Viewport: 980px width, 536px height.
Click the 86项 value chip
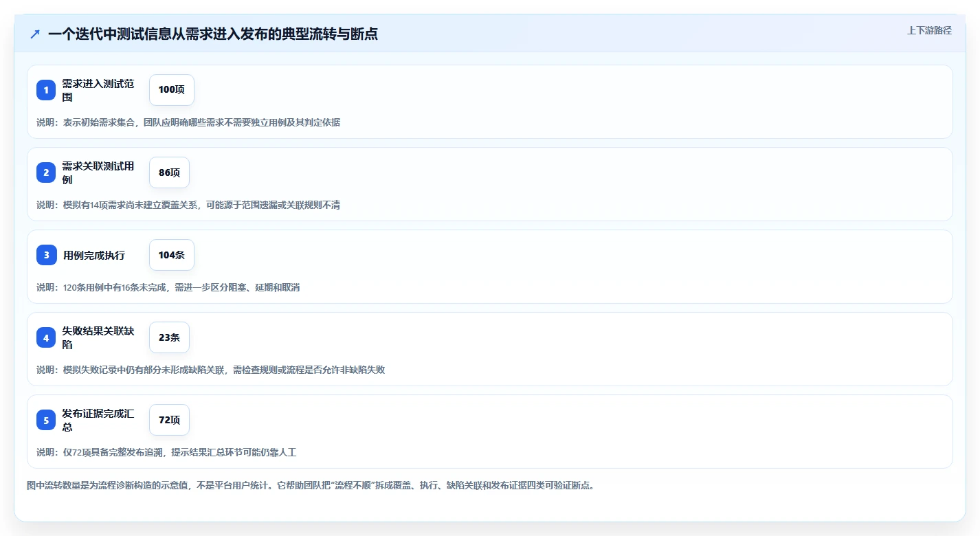point(169,172)
